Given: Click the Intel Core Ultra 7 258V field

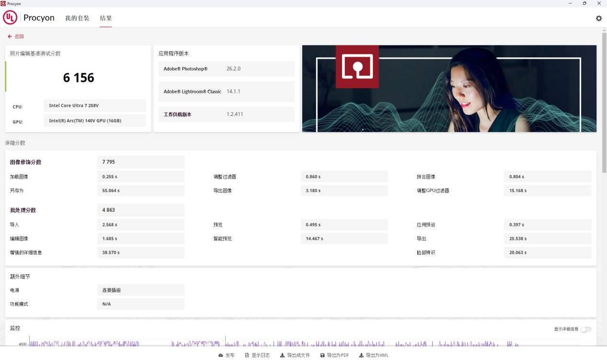Looking at the screenshot, I should [x=94, y=105].
